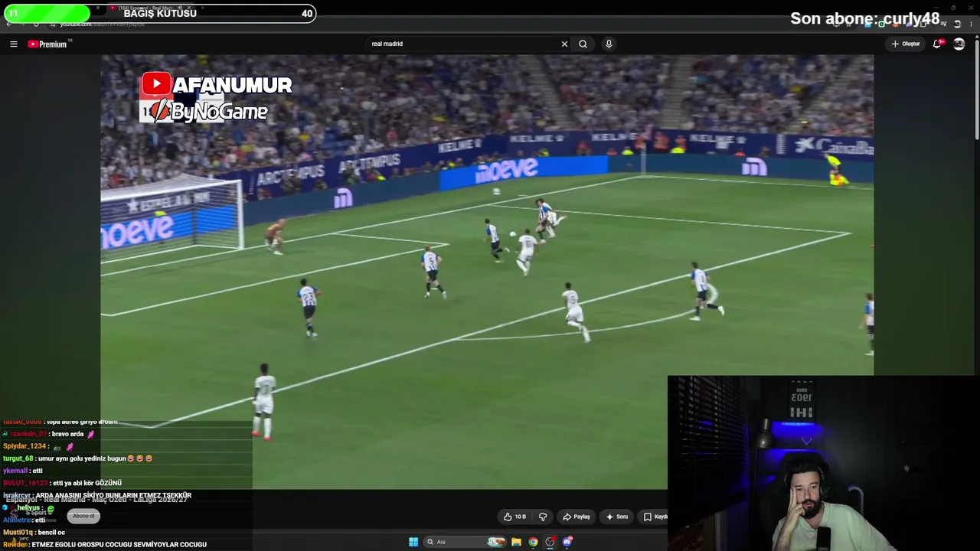Open the app between Chrome and Discord on the taskbar
Screen dimensions: 980x551
[x=550, y=542]
